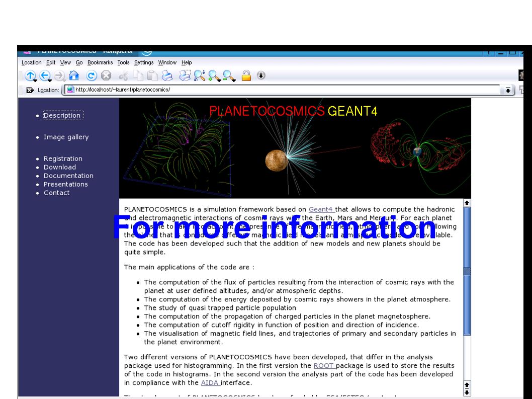Clear the location bar with black arrow icon
This screenshot has height=399, width=532.
tap(30, 90)
